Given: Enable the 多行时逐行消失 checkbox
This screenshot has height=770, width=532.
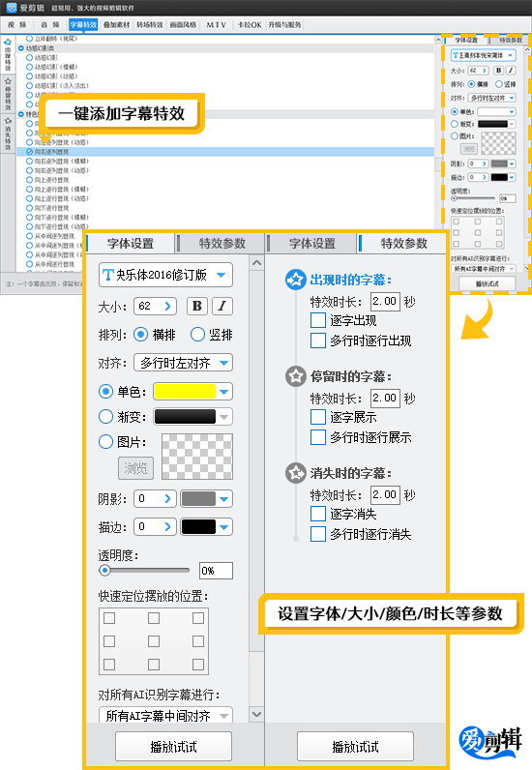Looking at the screenshot, I should coord(318,534).
